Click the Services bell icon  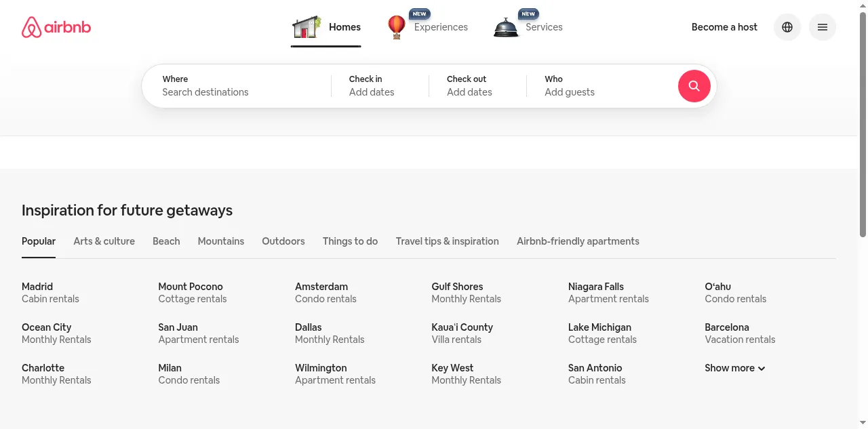[x=506, y=27]
